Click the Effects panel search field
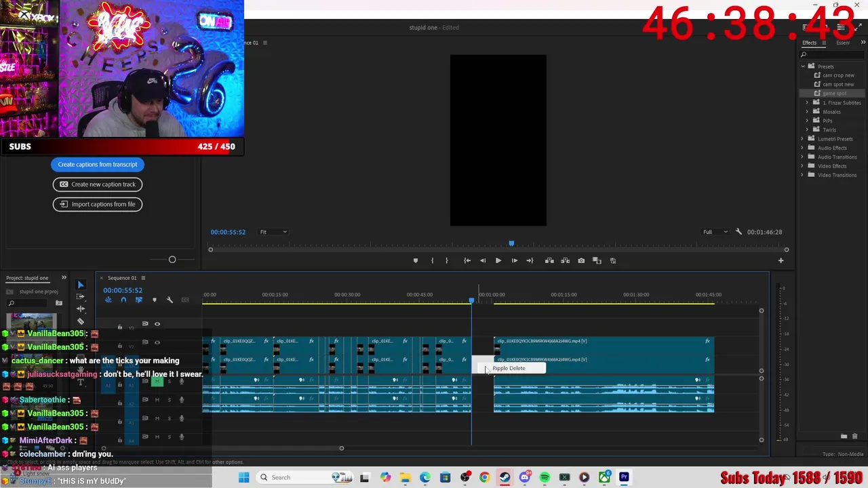The image size is (868, 488). (831, 55)
